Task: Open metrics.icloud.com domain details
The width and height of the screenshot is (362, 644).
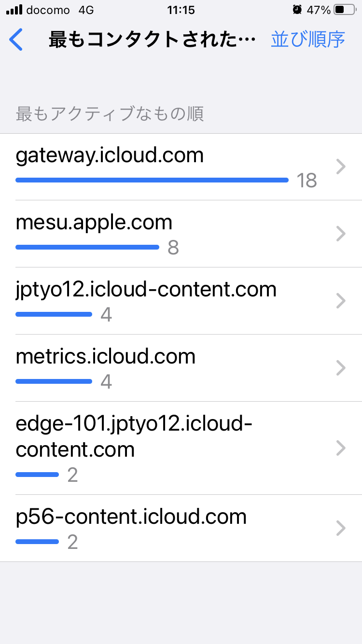Action: (x=106, y=357)
